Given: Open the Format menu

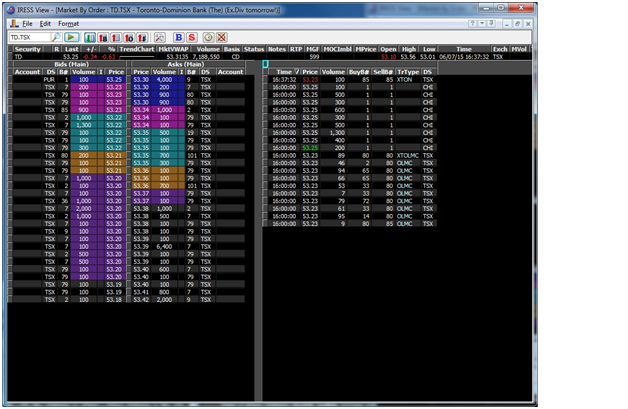Looking at the screenshot, I should pyautogui.click(x=68, y=24).
